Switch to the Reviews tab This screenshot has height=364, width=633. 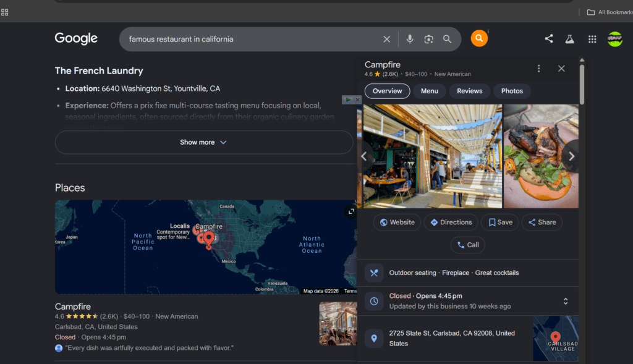point(470,91)
